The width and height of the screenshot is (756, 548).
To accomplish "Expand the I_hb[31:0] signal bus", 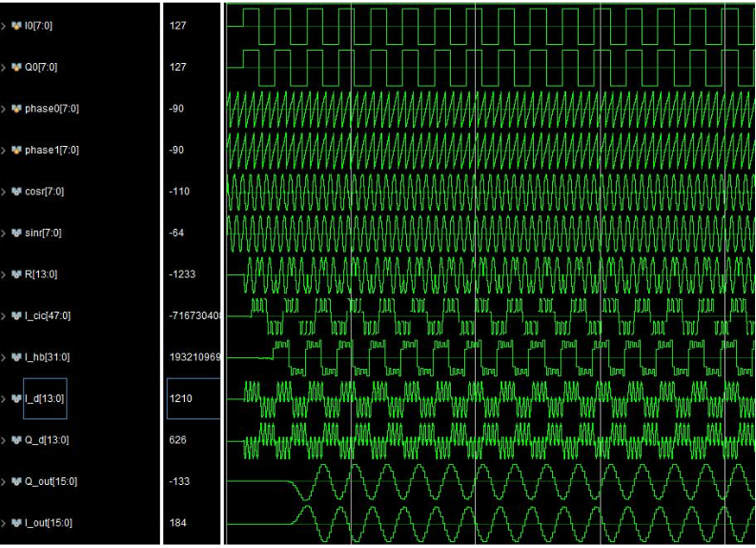I will 3,358.
